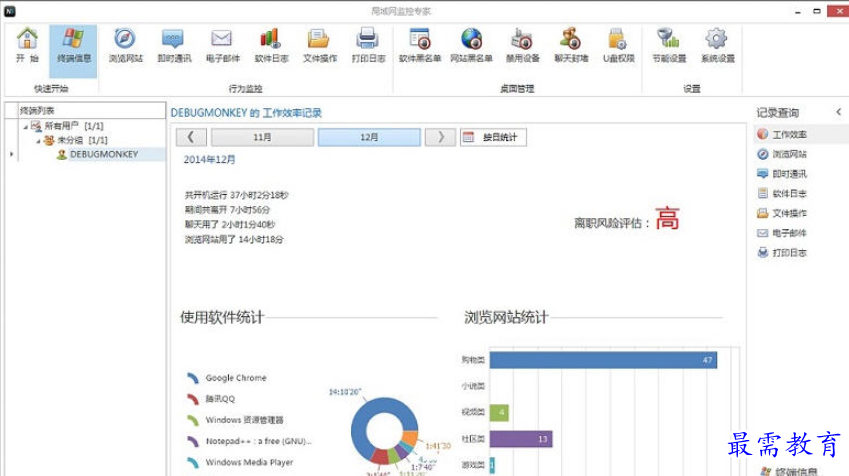The image size is (849, 476).
Task: Click the blue 购物类 bar showing 47
Action: 603,360
